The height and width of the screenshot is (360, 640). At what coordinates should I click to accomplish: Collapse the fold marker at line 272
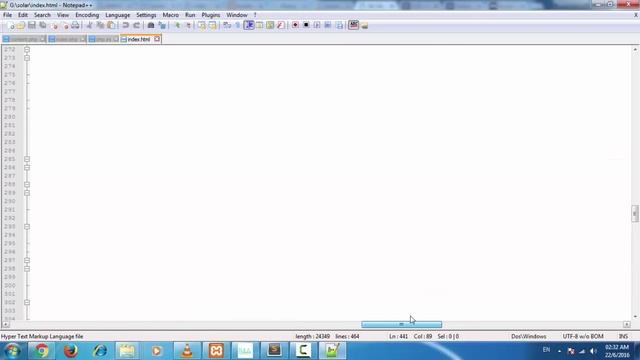click(x=27, y=49)
